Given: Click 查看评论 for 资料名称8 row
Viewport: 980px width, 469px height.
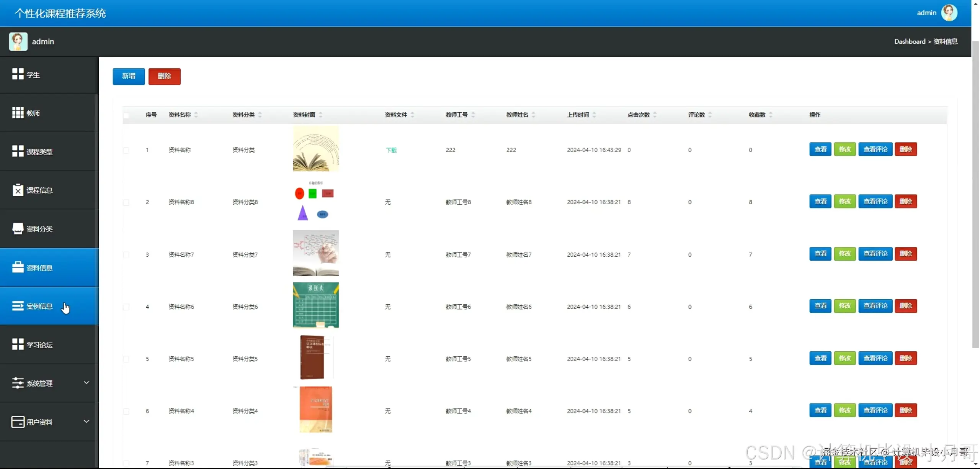Looking at the screenshot, I should coord(875,202).
